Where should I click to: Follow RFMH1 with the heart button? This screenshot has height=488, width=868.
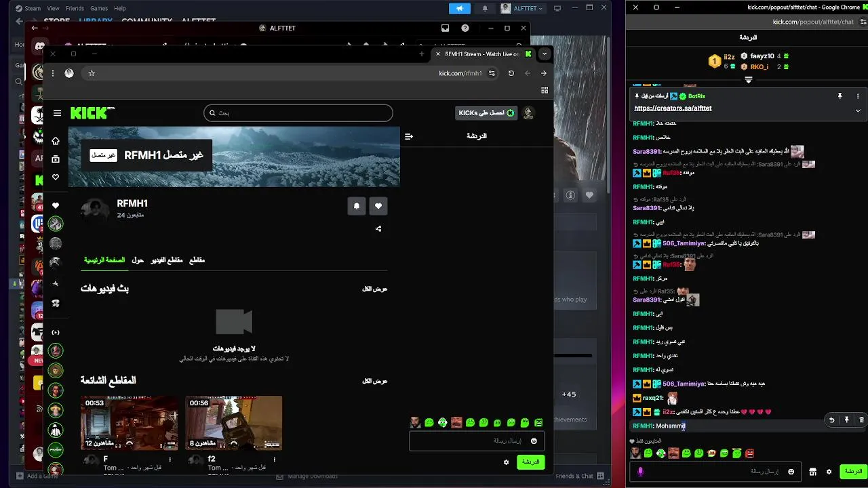(x=378, y=206)
